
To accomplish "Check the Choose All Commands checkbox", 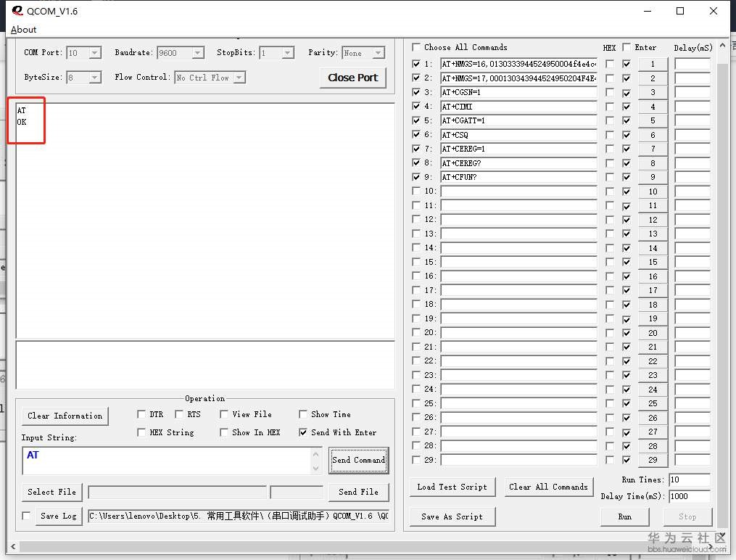I will coord(416,47).
